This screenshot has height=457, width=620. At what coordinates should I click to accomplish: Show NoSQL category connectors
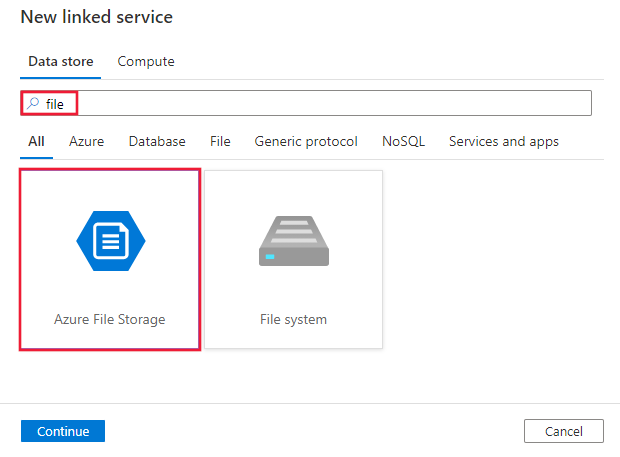pos(403,142)
